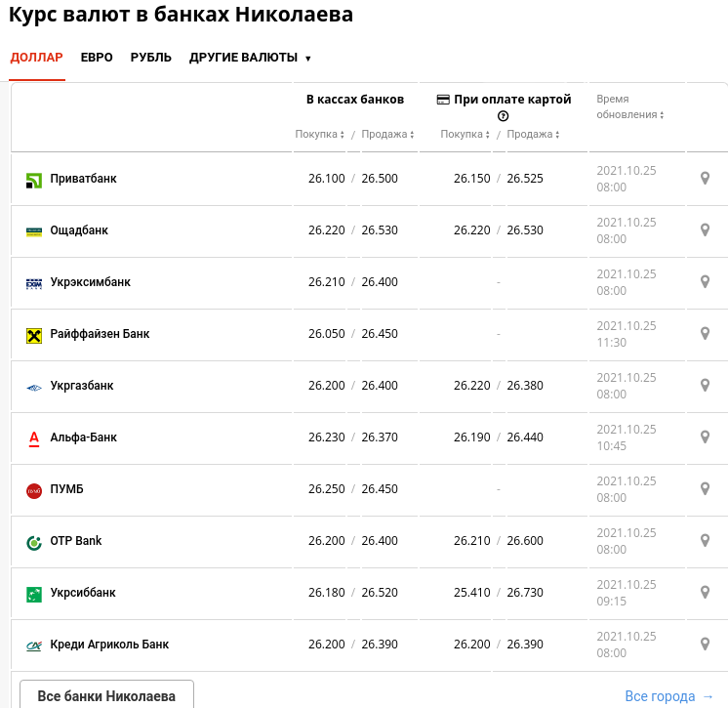The width and height of the screenshot is (728, 708).
Task: Open the help question mark near При оплате картой
Action: point(503,116)
